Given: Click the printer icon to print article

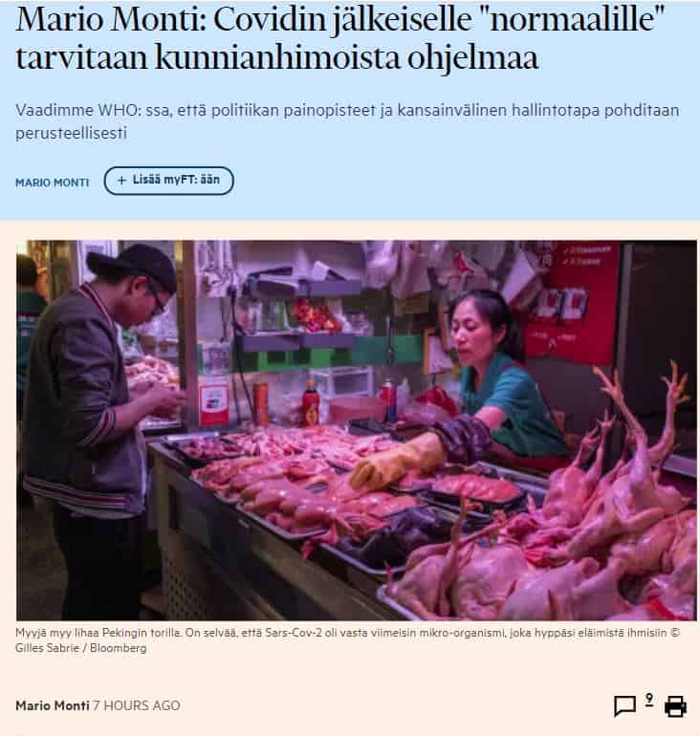Looking at the screenshot, I should (675, 706).
